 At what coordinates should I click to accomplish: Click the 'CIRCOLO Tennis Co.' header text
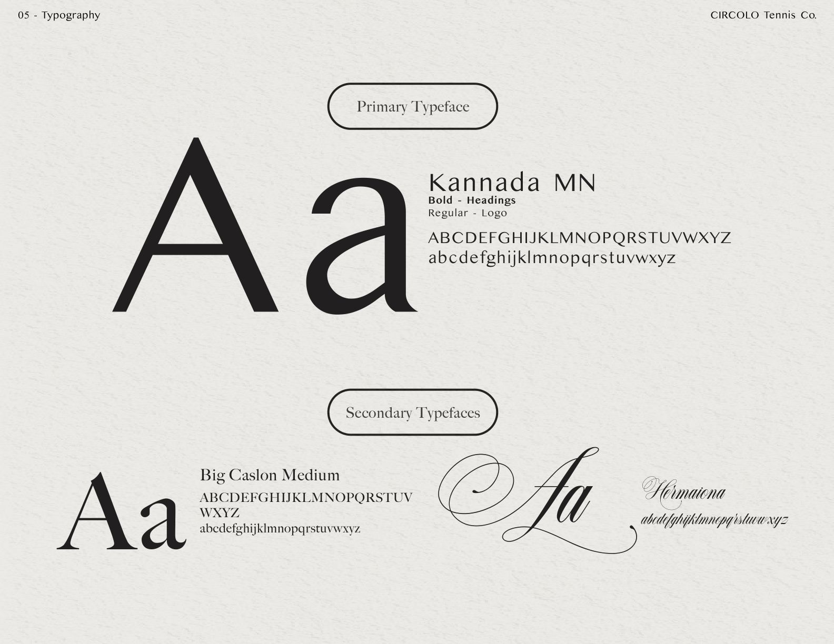point(763,15)
